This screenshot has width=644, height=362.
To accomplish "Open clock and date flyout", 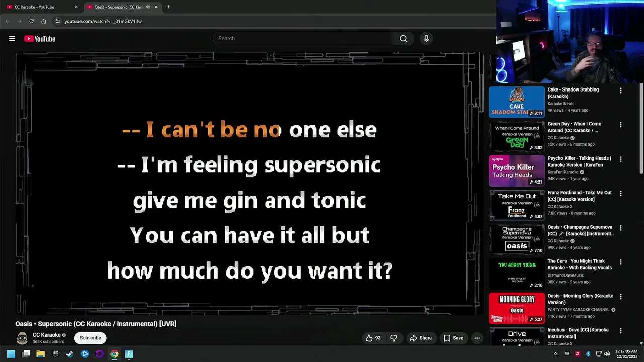I will (x=626, y=354).
